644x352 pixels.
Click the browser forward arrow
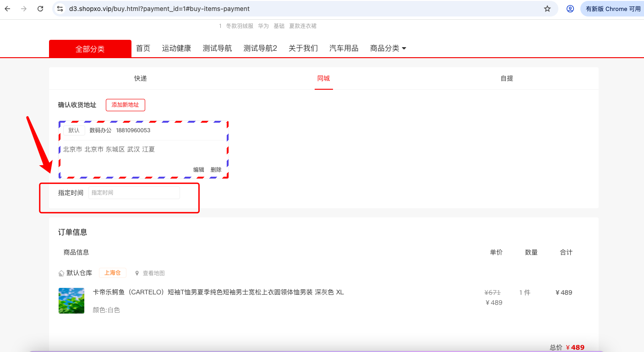pyautogui.click(x=24, y=9)
